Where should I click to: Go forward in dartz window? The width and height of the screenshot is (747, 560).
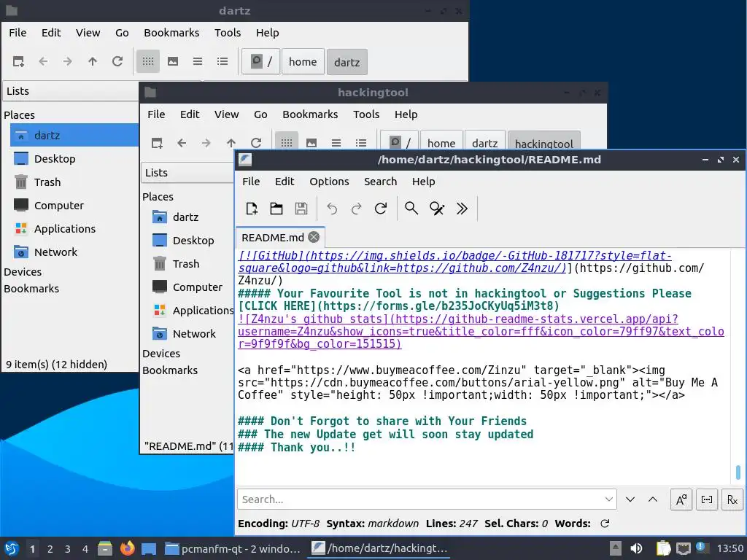pyautogui.click(x=68, y=61)
